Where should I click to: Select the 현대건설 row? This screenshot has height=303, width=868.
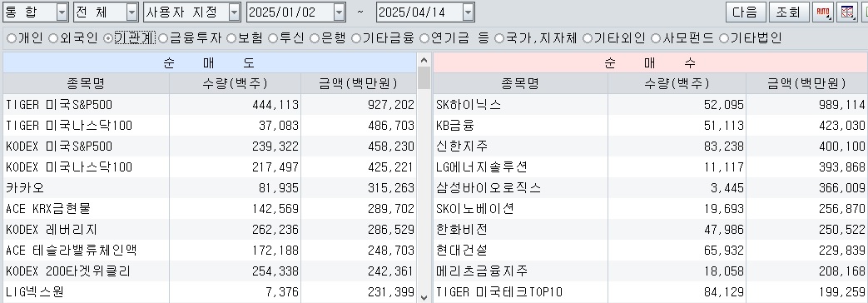tap(651, 251)
